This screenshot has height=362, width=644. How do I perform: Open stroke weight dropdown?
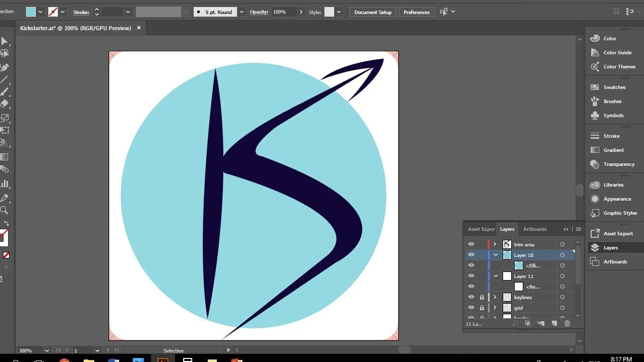pos(128,12)
